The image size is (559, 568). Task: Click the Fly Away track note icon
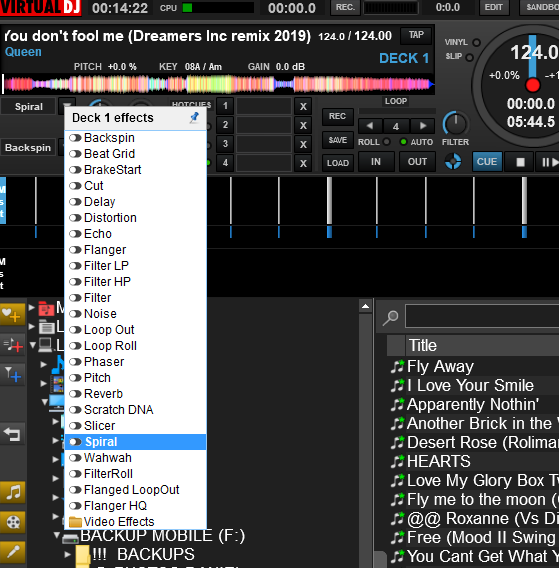coord(397,367)
